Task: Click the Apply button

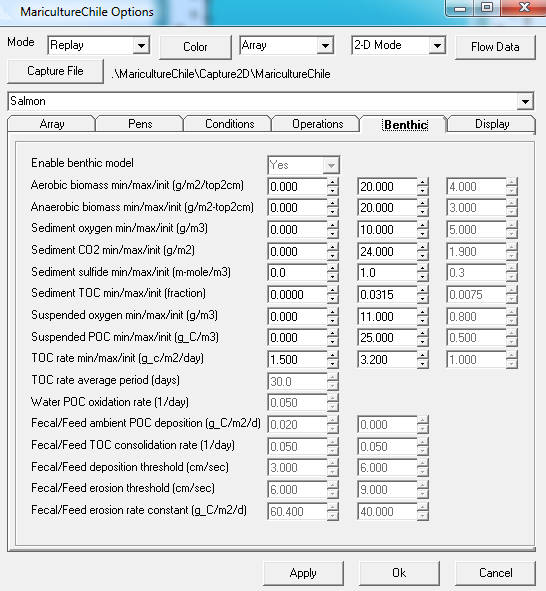Action: click(x=303, y=573)
